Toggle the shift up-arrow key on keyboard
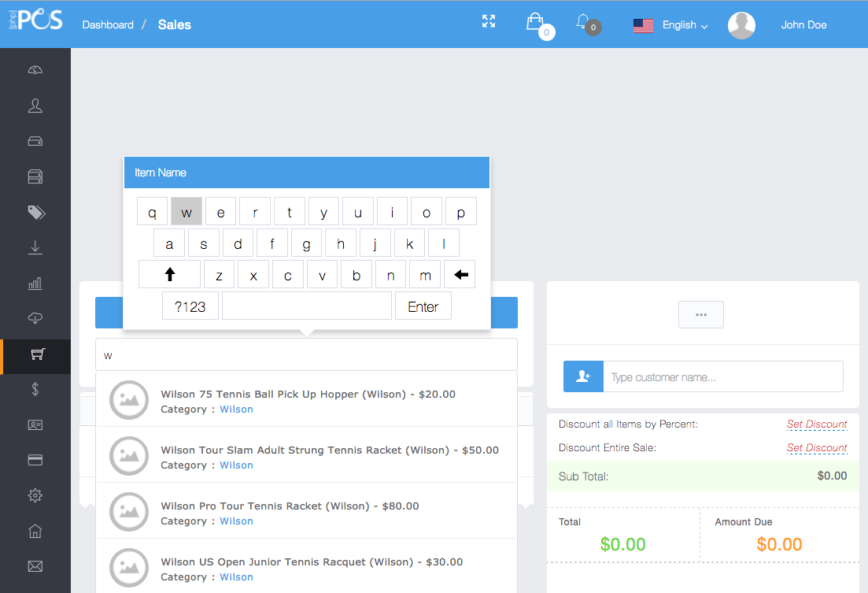Viewport: 868px width, 593px height. pos(169,274)
